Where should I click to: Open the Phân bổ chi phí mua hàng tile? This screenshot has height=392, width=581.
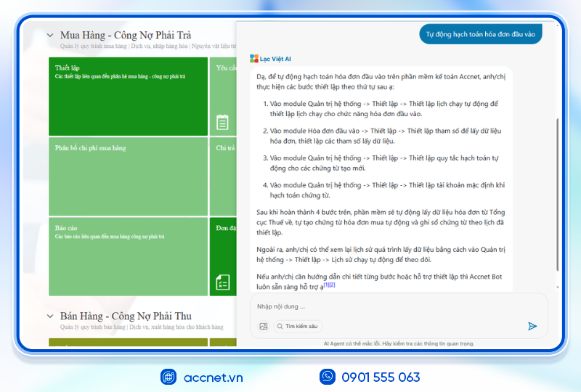click(x=129, y=176)
